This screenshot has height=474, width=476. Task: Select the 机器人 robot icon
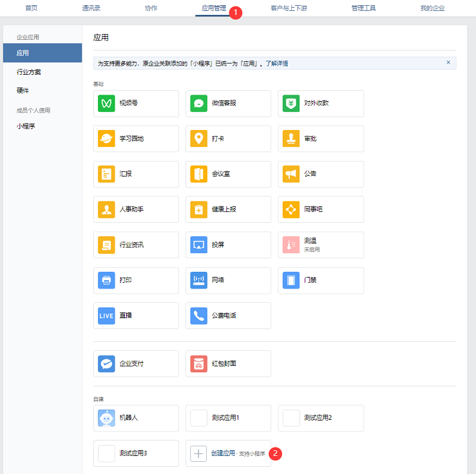point(106,418)
